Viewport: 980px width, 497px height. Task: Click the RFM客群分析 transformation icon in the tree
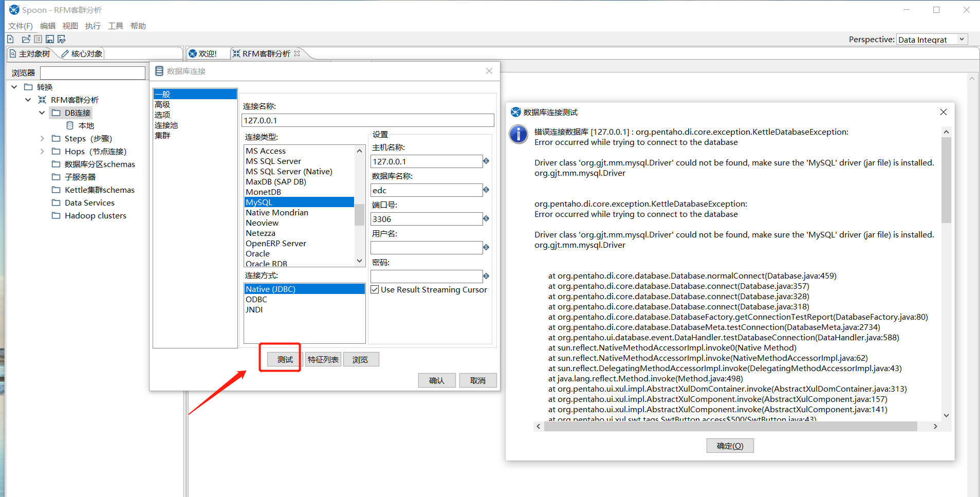point(42,100)
